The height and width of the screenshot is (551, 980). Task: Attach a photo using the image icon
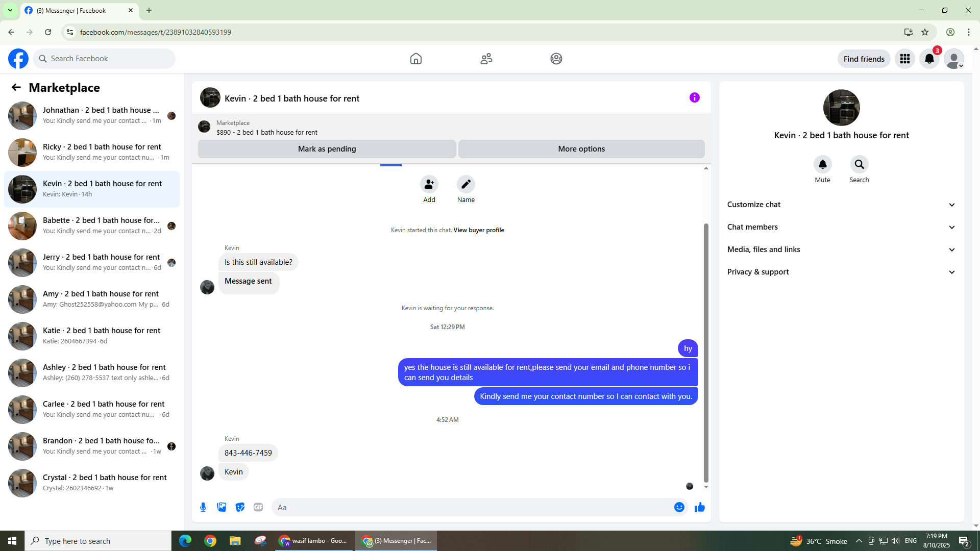(x=222, y=507)
